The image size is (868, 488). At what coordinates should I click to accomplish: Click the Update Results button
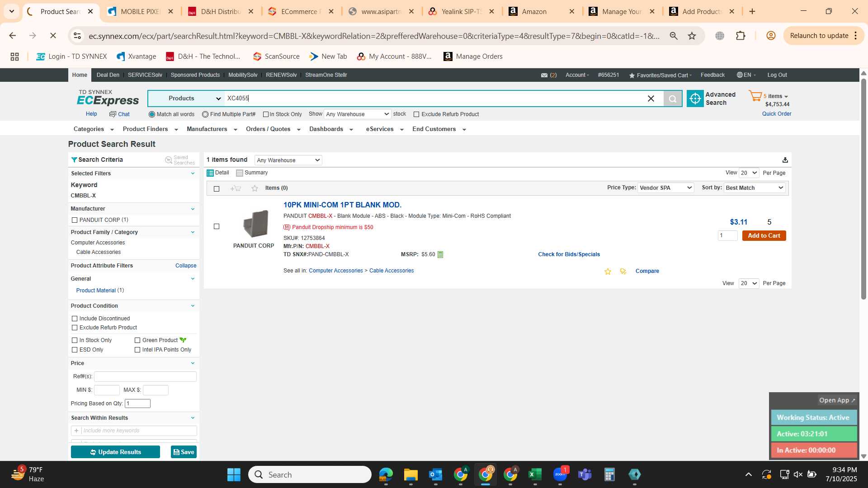pos(115,452)
